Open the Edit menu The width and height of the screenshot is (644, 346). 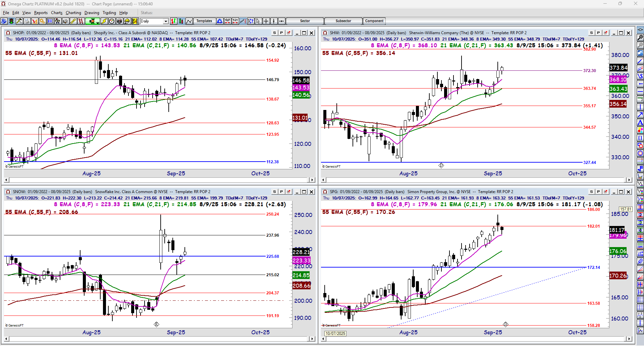coord(16,13)
